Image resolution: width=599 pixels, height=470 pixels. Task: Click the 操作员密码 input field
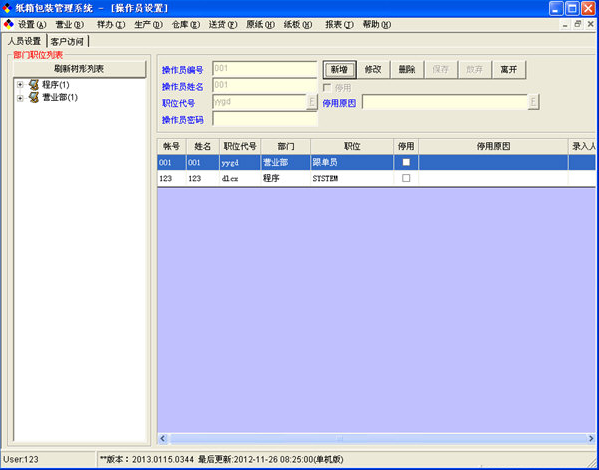265,119
